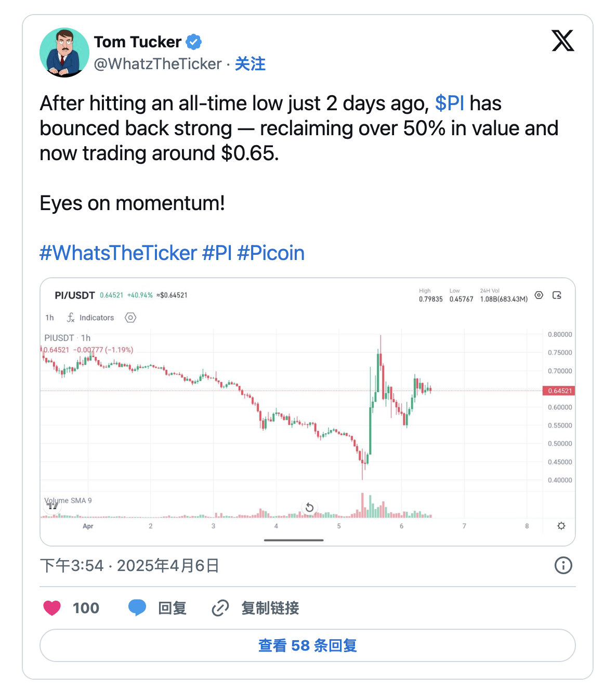Image resolution: width=604 pixels, height=700 pixels.
Task: Click the 关注 follow link
Action: [250, 64]
